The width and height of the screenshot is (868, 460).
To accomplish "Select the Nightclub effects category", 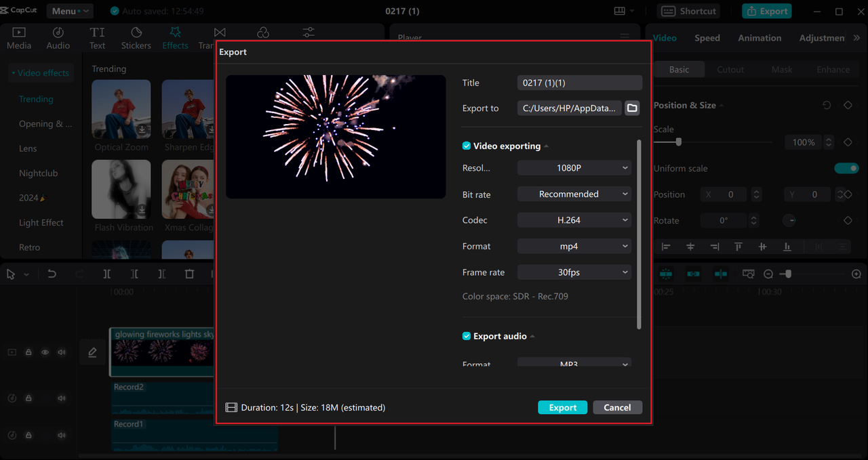I will (39, 173).
